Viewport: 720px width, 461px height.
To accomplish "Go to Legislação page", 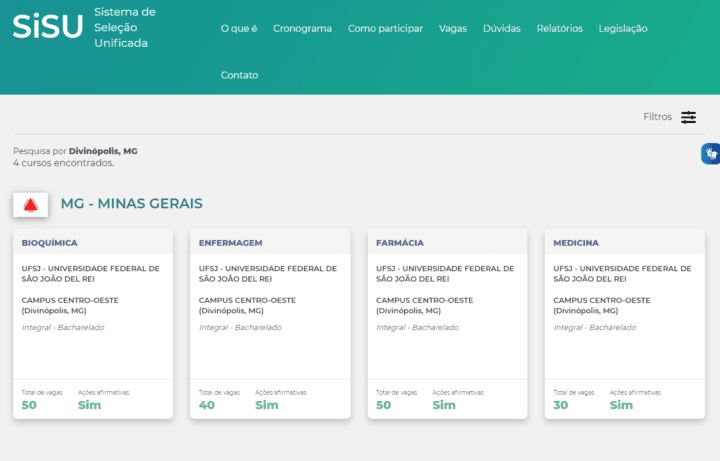I will (x=623, y=28).
